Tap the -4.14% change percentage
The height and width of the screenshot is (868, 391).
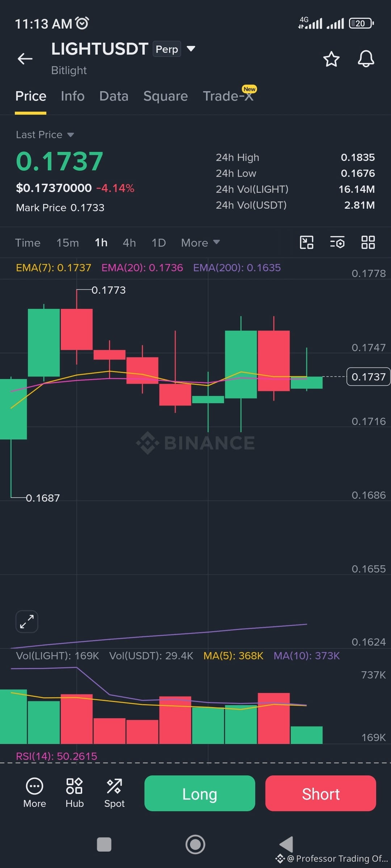[x=115, y=188]
